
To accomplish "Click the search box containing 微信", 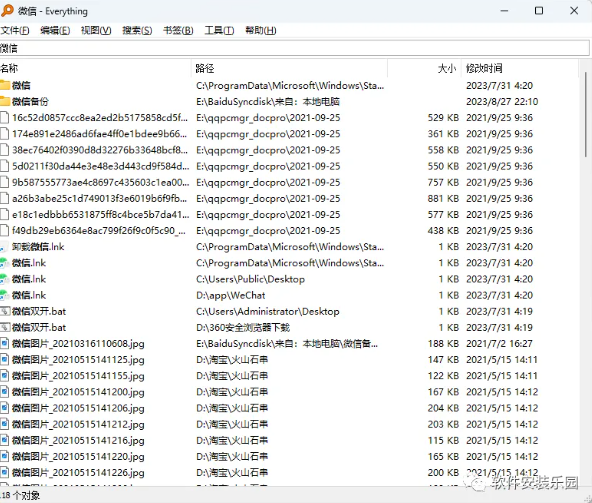I will tap(294, 48).
